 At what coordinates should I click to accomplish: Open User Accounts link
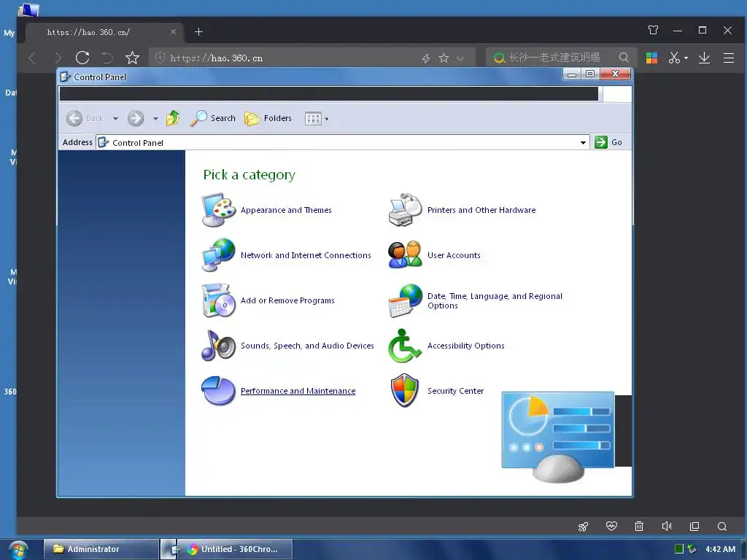click(454, 255)
